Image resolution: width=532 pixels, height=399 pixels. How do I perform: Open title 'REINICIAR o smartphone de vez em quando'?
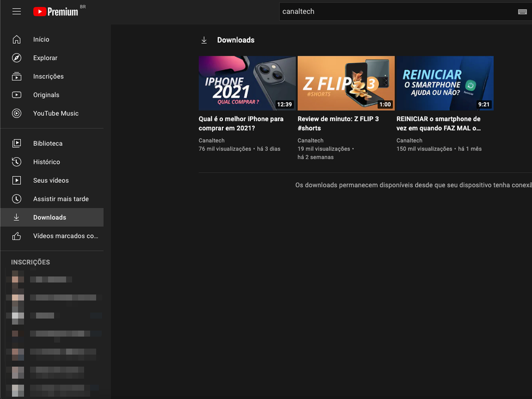point(438,124)
